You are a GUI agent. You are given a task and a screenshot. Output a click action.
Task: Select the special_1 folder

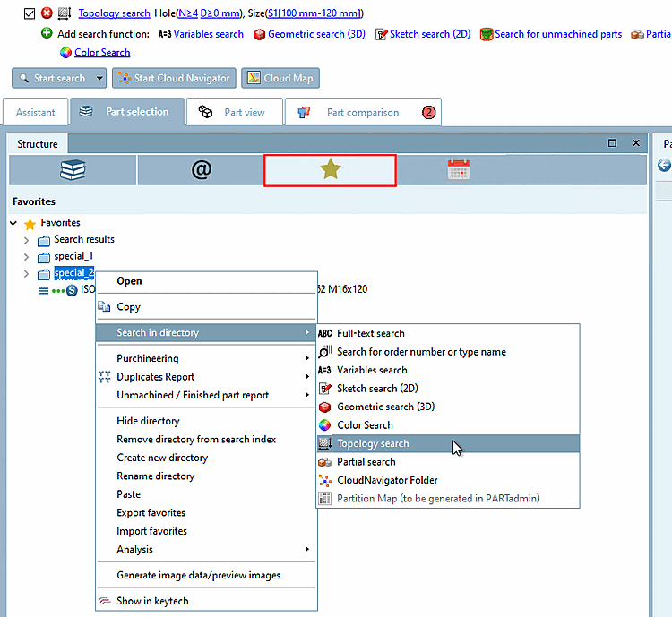[x=73, y=256]
